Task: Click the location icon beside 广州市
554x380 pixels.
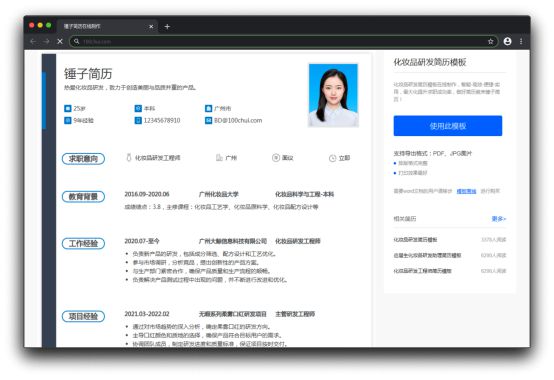Action: click(x=208, y=108)
